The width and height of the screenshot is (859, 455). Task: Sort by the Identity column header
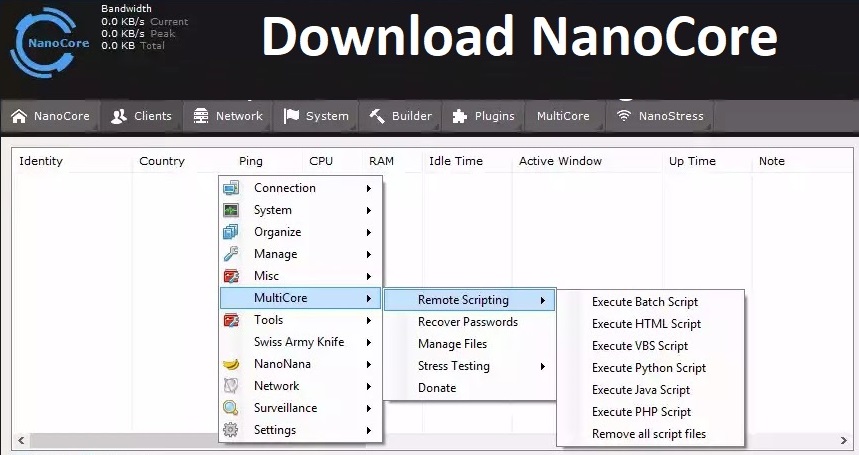pos(72,161)
